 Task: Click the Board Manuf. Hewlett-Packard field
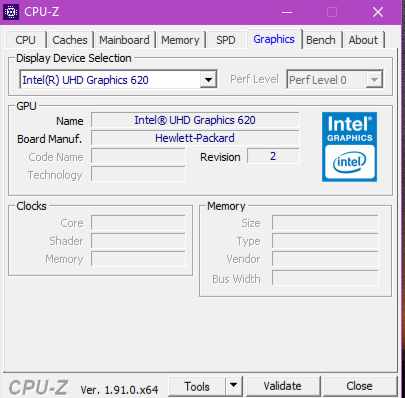click(x=195, y=138)
